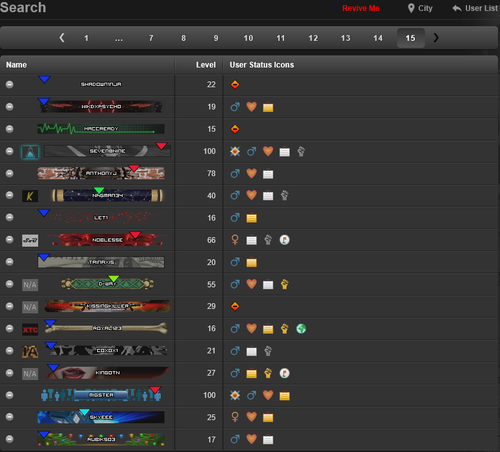This screenshot has height=452, width=500.
Task: Click the offline status dot in the level 78 row
Action: click(10, 173)
